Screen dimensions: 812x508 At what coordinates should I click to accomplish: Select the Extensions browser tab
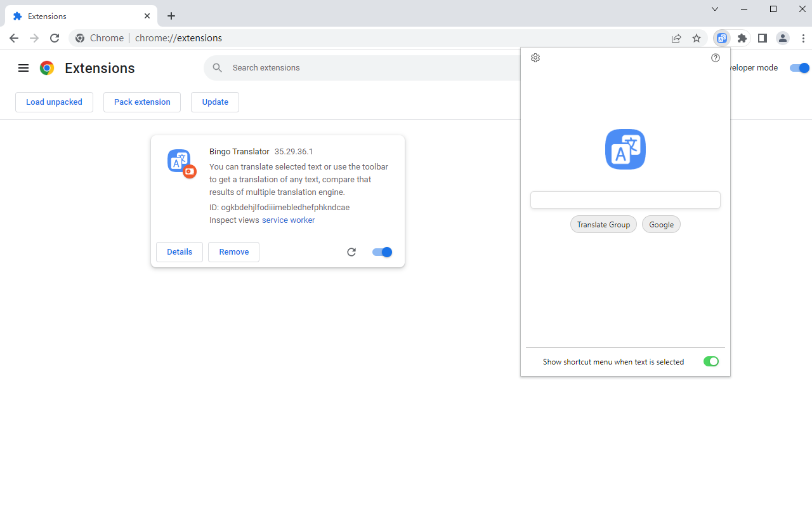pyautogui.click(x=80, y=16)
